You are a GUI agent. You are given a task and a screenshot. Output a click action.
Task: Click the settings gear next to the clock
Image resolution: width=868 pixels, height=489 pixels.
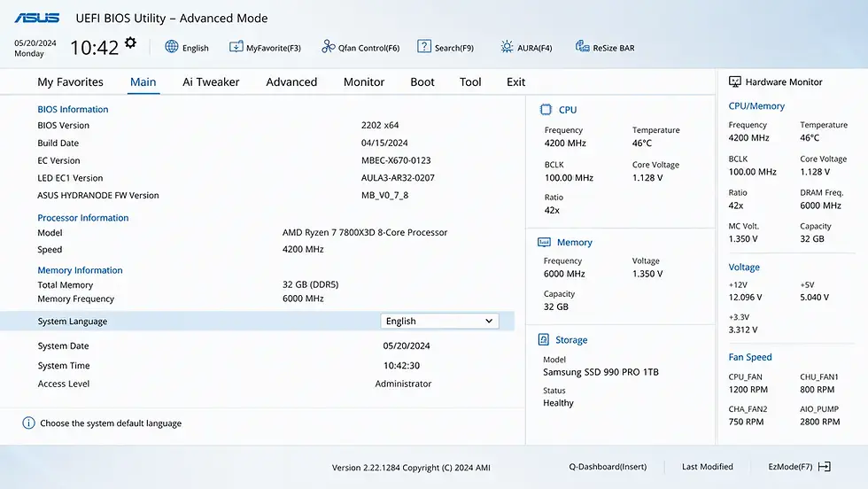click(131, 43)
